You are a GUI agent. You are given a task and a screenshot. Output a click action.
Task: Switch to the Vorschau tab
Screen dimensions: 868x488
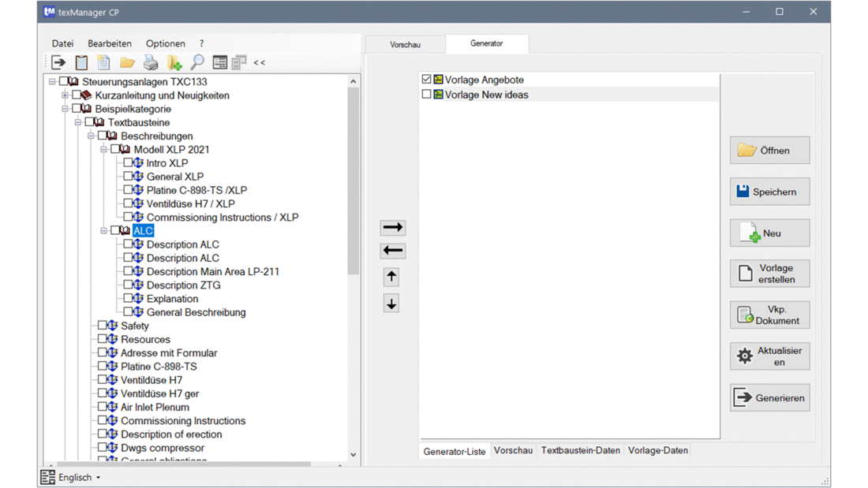click(x=405, y=44)
